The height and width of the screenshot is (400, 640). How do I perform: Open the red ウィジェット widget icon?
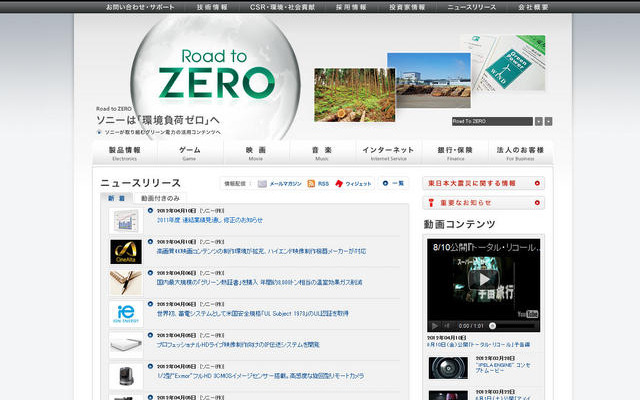click(x=339, y=184)
